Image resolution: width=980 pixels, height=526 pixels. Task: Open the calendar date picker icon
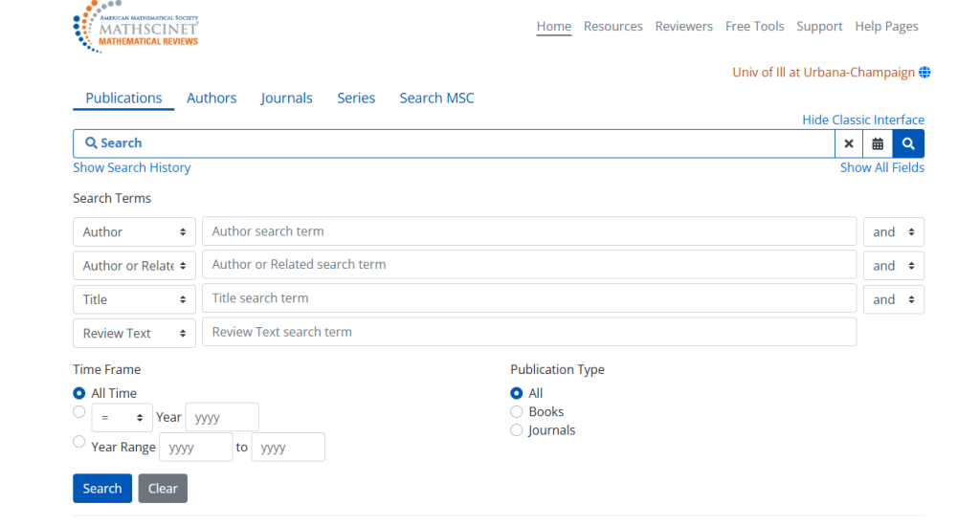(878, 143)
